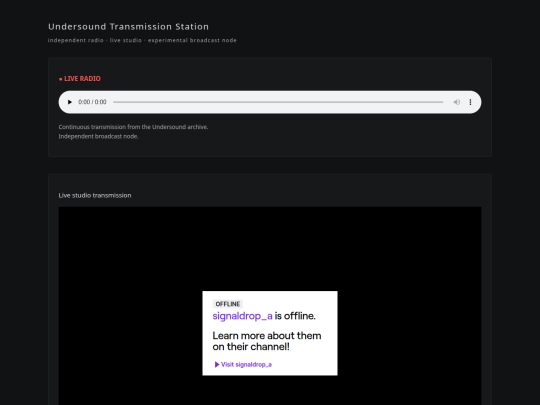The image size is (540, 405).
Task: Open the audio player's three-dot options menu
Action: tap(470, 102)
